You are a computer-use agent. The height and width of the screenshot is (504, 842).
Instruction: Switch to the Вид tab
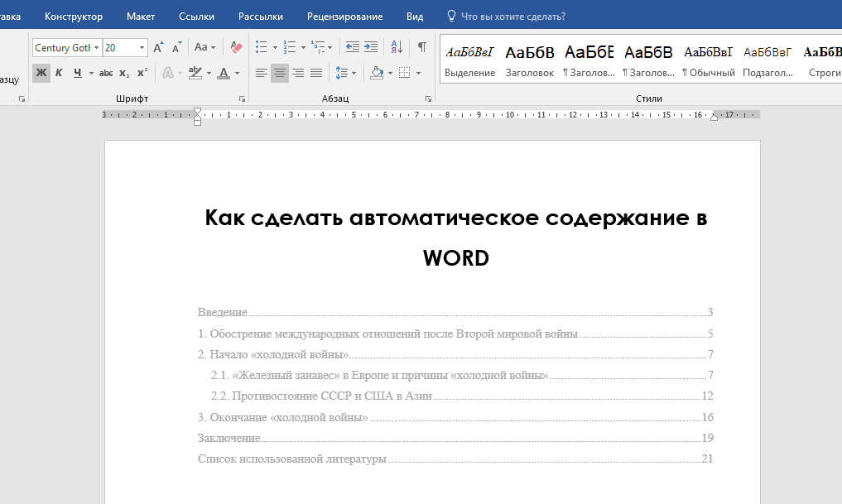415,17
